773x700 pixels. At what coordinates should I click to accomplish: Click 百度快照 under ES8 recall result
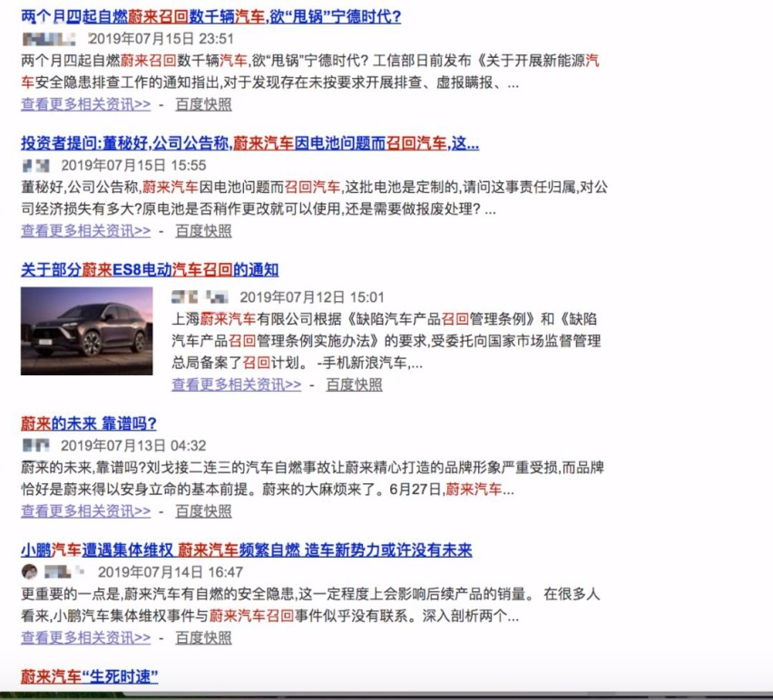point(355,384)
